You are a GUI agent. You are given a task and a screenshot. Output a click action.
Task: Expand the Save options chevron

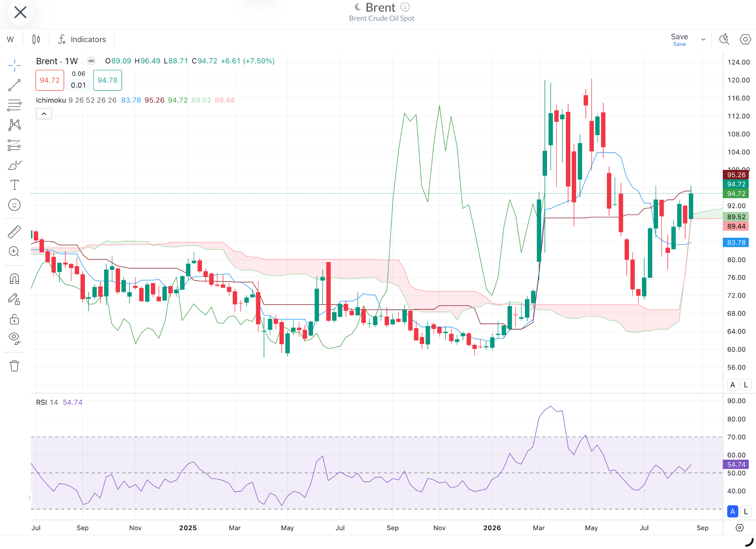703,40
